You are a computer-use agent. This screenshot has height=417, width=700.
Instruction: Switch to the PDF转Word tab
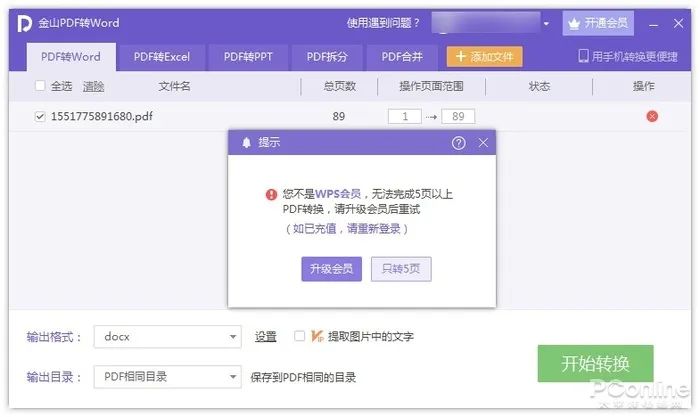pos(71,57)
